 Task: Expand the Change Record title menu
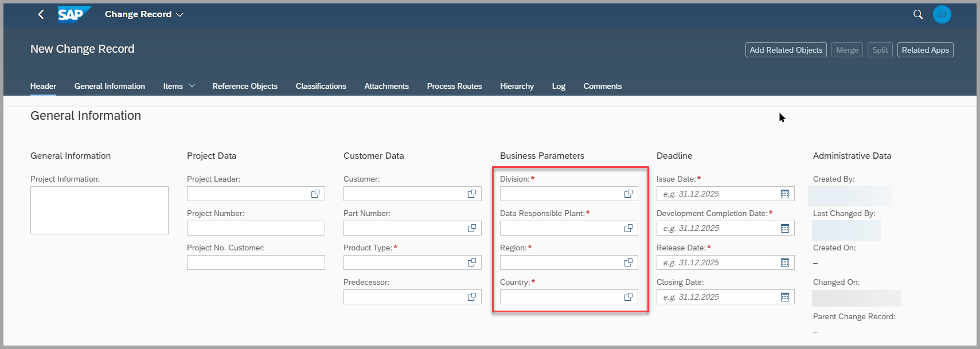179,14
